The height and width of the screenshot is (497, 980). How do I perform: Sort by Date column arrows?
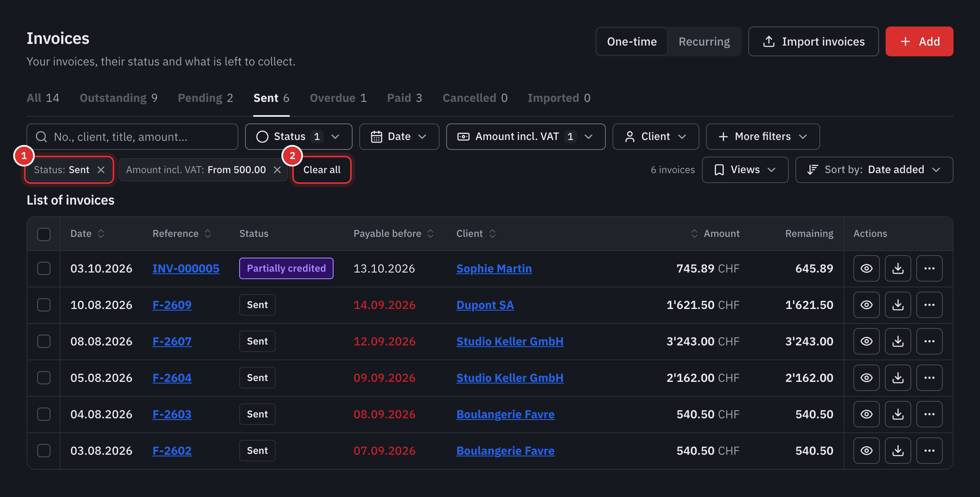(x=101, y=234)
